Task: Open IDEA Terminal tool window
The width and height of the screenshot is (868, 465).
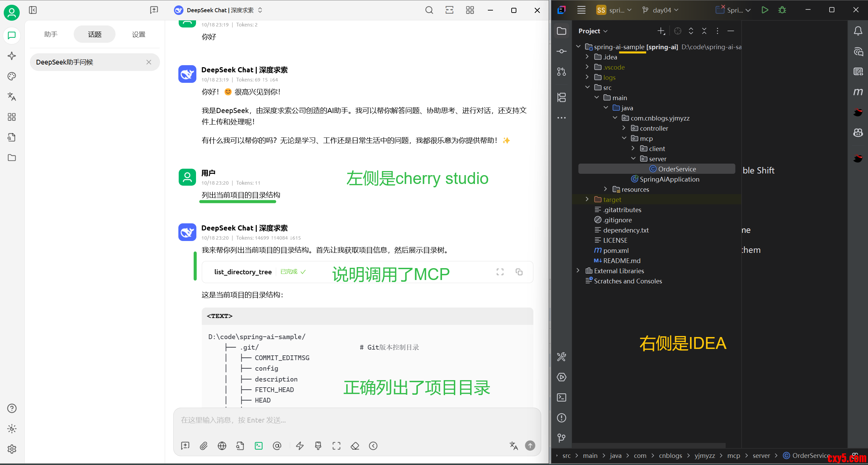Action: 561,397
